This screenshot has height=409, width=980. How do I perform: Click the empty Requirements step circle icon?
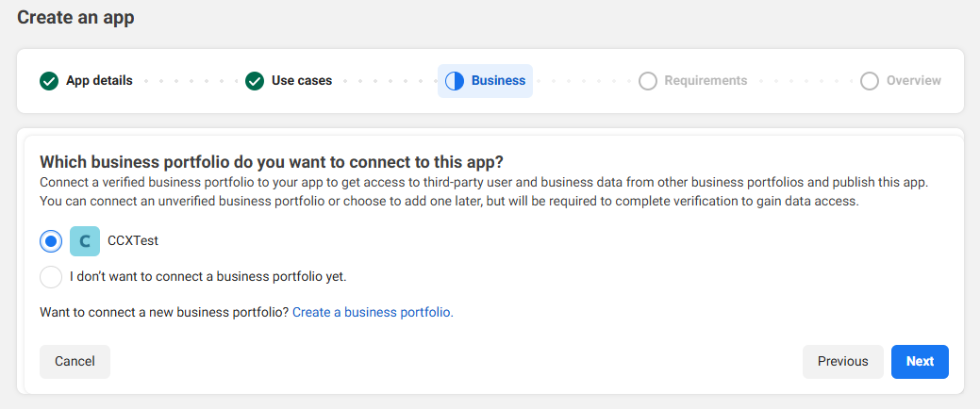click(x=648, y=81)
